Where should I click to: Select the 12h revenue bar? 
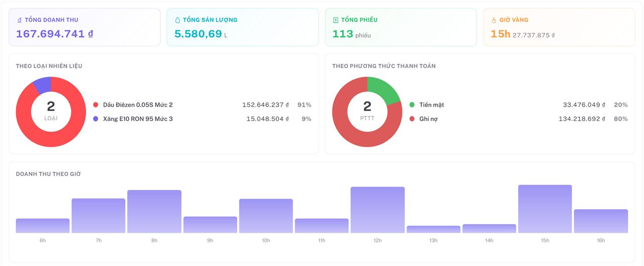(377, 210)
